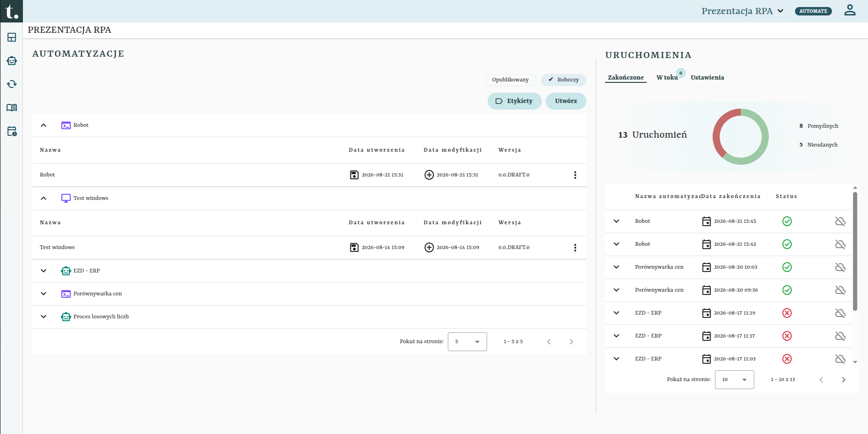Switch to the W toku tab
Image resolution: width=868 pixels, height=434 pixels.
tap(667, 78)
